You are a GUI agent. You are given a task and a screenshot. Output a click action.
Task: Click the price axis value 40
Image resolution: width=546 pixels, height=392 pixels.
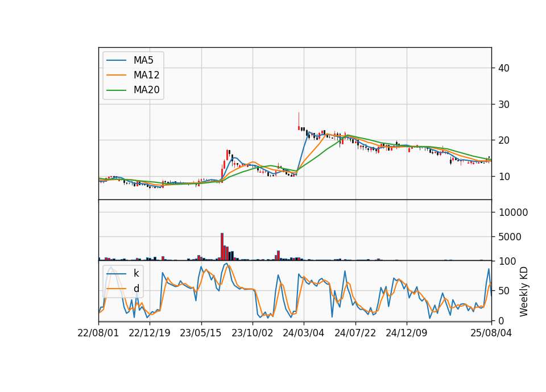pyautogui.click(x=504, y=68)
